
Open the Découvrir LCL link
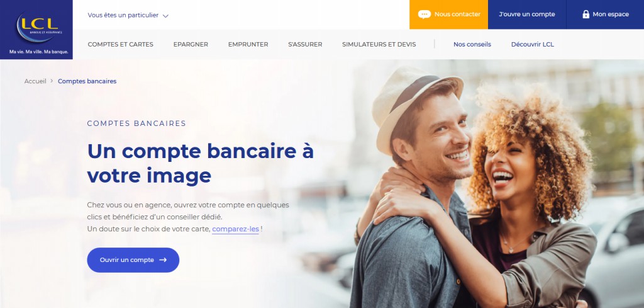pos(532,45)
